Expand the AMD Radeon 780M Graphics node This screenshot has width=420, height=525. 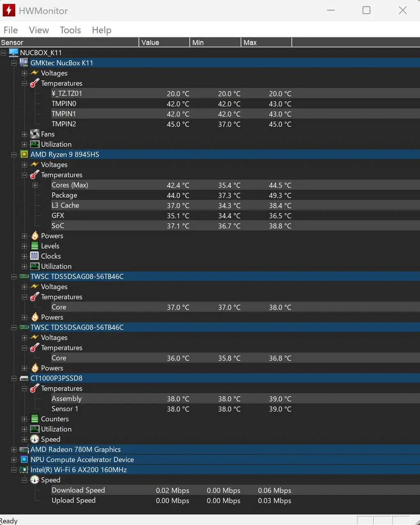14,450
